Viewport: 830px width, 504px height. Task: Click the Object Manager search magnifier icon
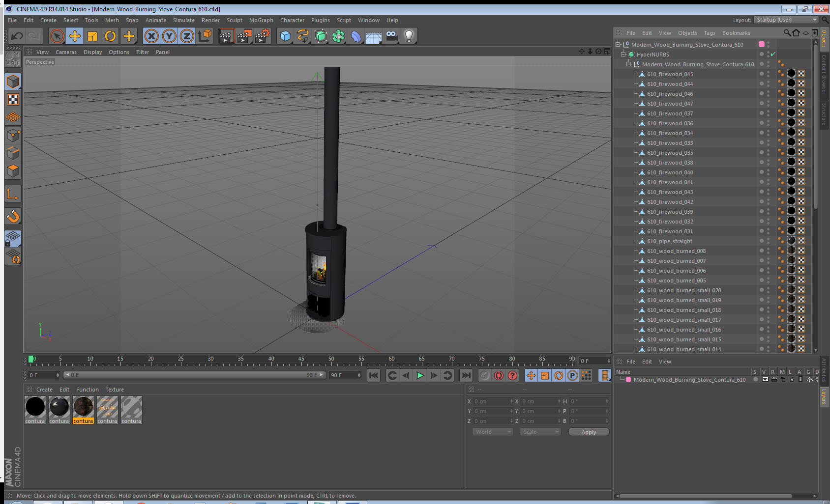click(x=787, y=33)
